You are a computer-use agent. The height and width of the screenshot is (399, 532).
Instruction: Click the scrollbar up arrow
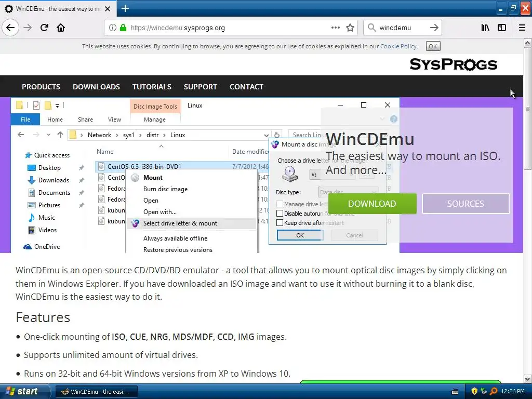[528, 43]
